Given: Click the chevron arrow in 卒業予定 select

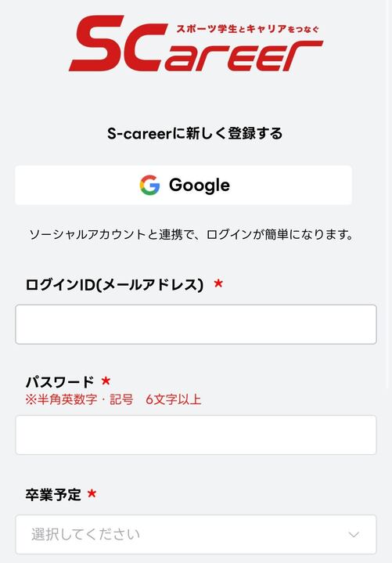Looking at the screenshot, I should pos(354,535).
